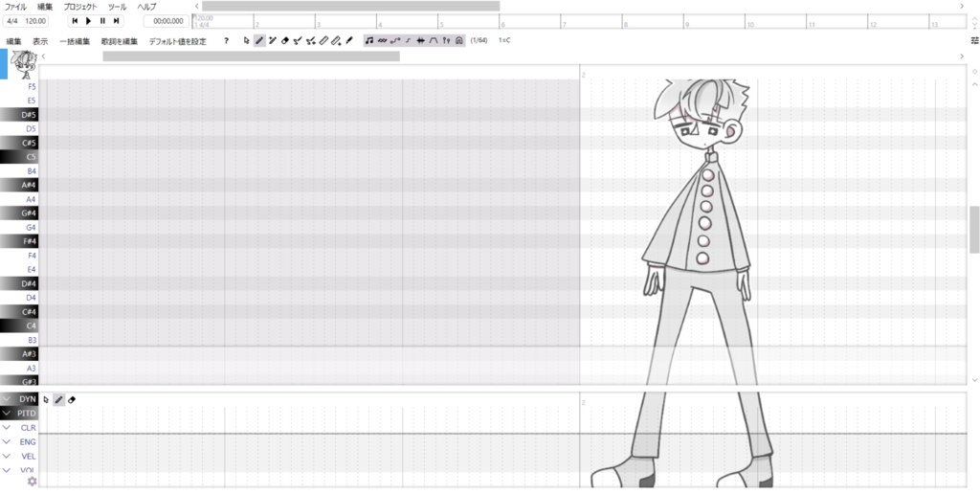Click bar 10 on the top timeline ruler

[750, 24]
